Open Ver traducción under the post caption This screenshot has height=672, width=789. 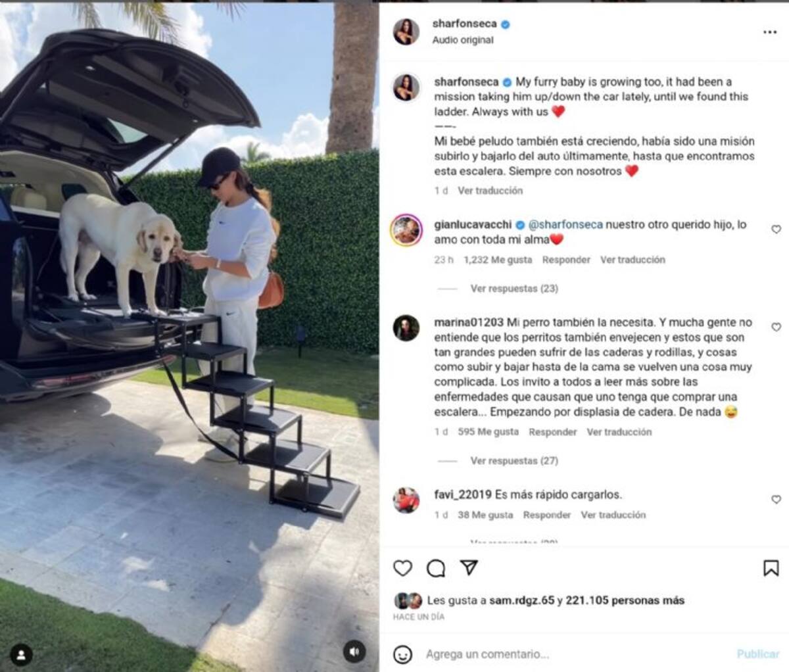[490, 191]
